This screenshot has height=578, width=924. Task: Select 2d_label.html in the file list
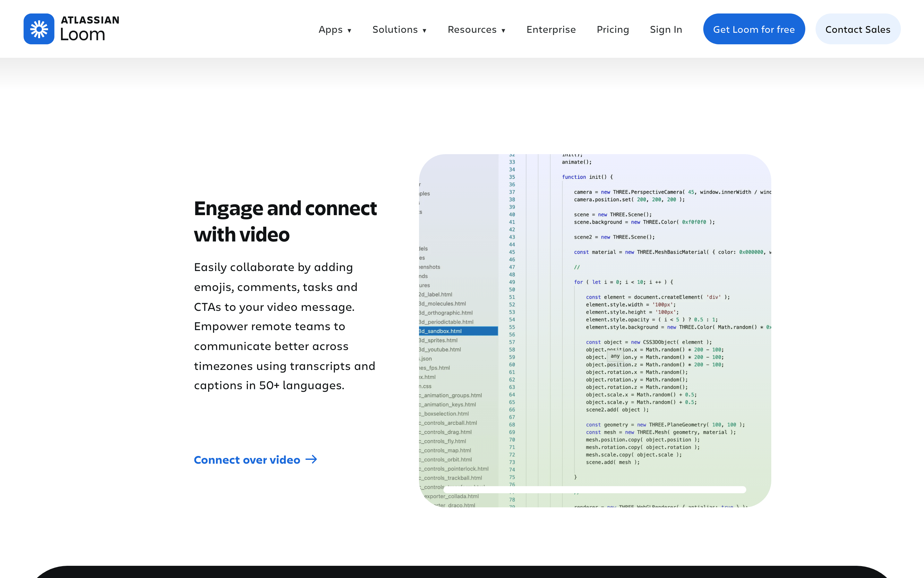[435, 294]
